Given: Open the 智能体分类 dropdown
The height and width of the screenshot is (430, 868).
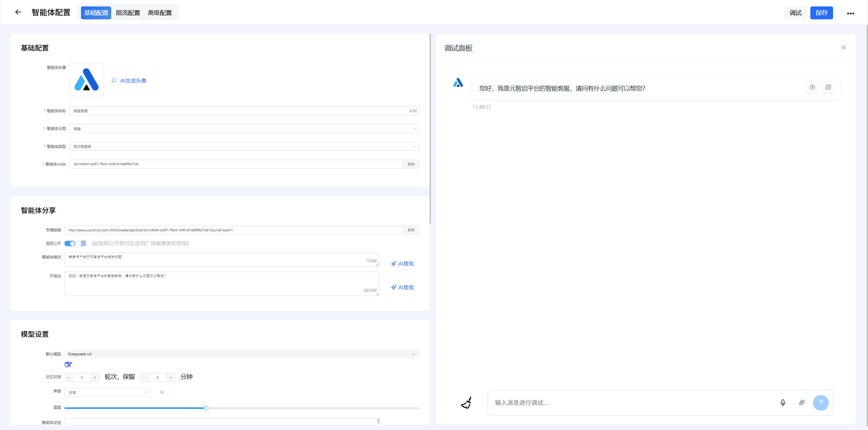Looking at the screenshot, I should coord(244,129).
